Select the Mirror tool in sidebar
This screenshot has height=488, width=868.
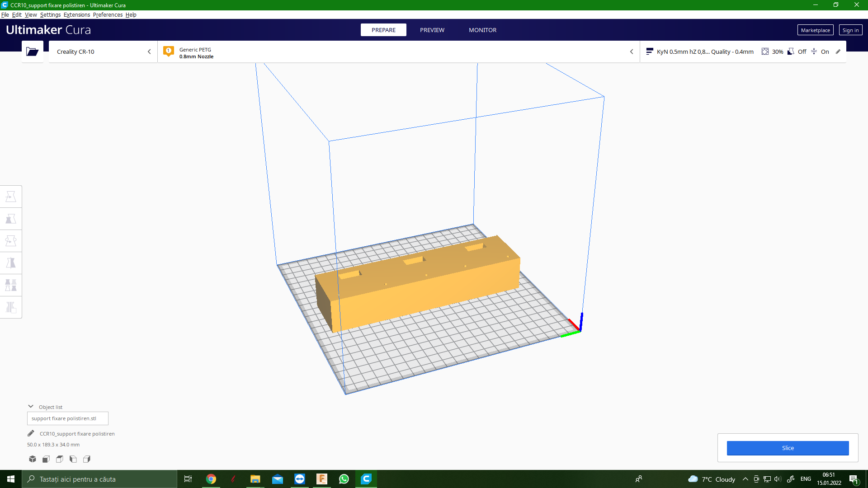click(11, 263)
